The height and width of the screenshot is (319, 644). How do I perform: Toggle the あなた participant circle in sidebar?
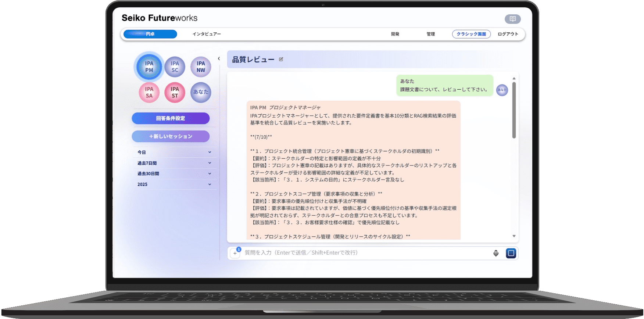(201, 92)
